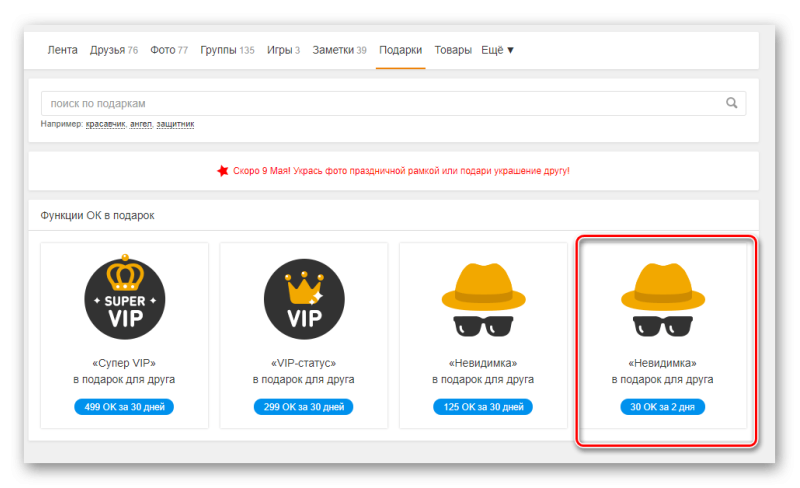Screen dimensions: 800x488
Task: Click the защитник example link
Action: click(x=175, y=124)
